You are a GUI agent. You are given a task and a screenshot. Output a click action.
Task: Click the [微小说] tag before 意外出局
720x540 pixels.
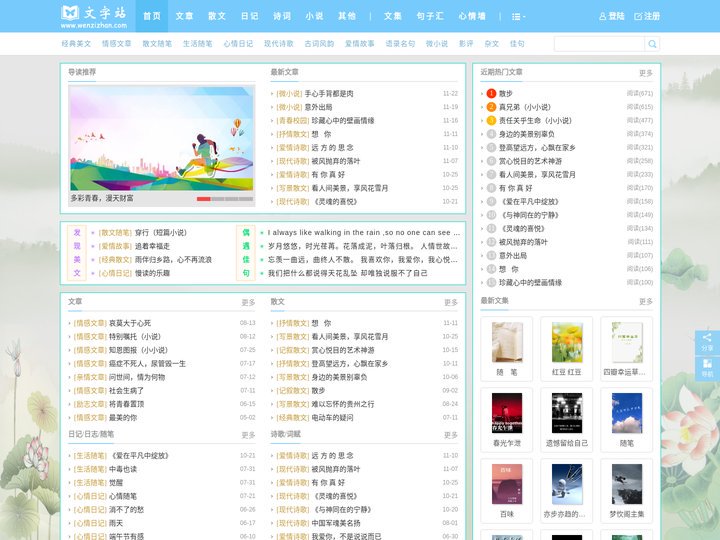tap(289, 107)
